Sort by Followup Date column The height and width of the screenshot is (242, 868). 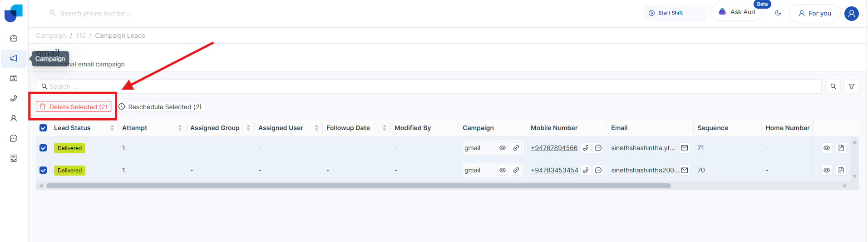pyautogui.click(x=384, y=128)
